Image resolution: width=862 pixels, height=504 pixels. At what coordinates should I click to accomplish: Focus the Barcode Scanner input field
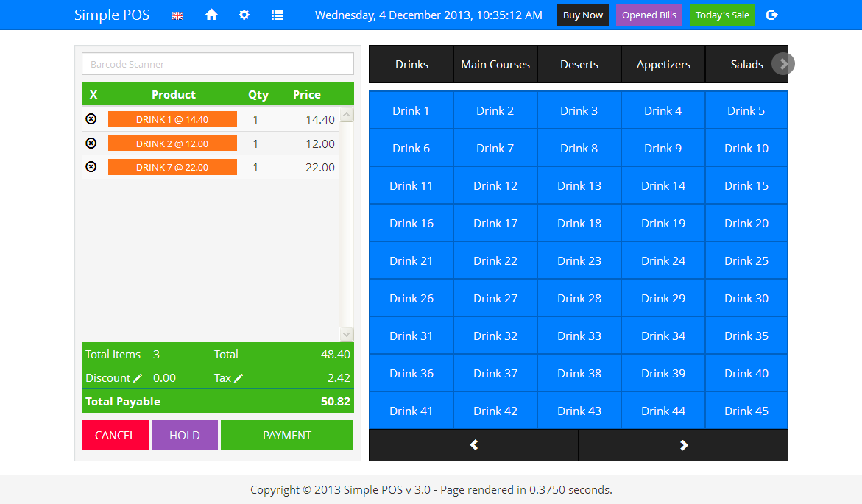pos(218,64)
